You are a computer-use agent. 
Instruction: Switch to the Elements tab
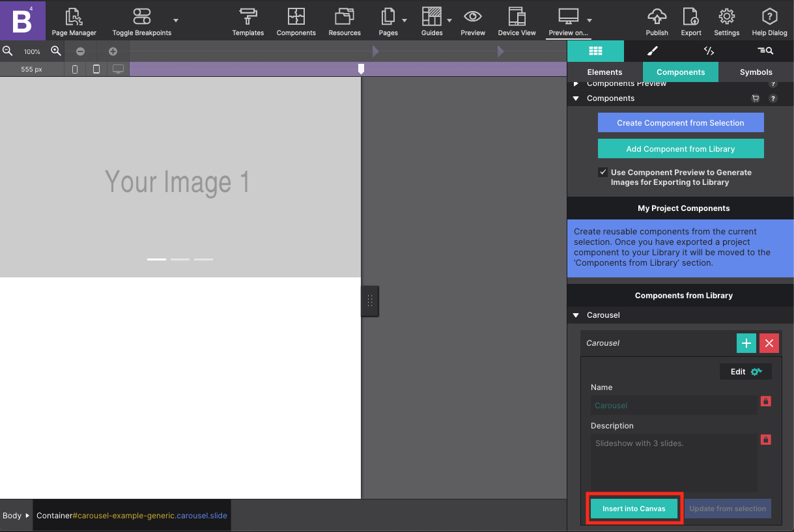pos(604,72)
